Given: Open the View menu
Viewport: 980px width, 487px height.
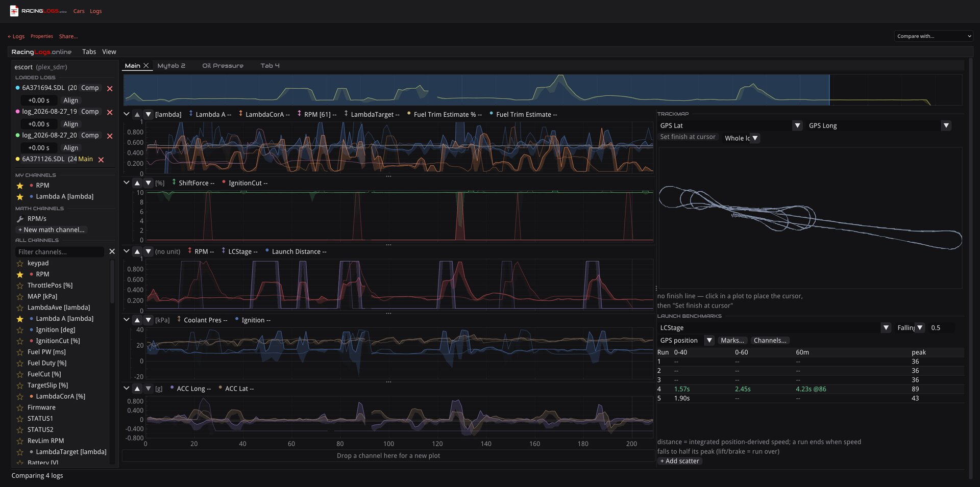Looking at the screenshot, I should pos(109,52).
